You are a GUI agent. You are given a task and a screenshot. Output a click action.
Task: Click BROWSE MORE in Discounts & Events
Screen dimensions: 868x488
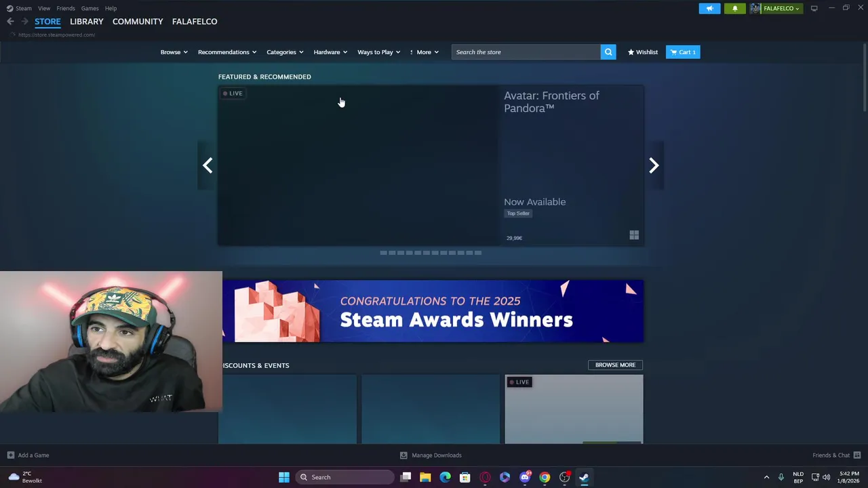point(615,365)
